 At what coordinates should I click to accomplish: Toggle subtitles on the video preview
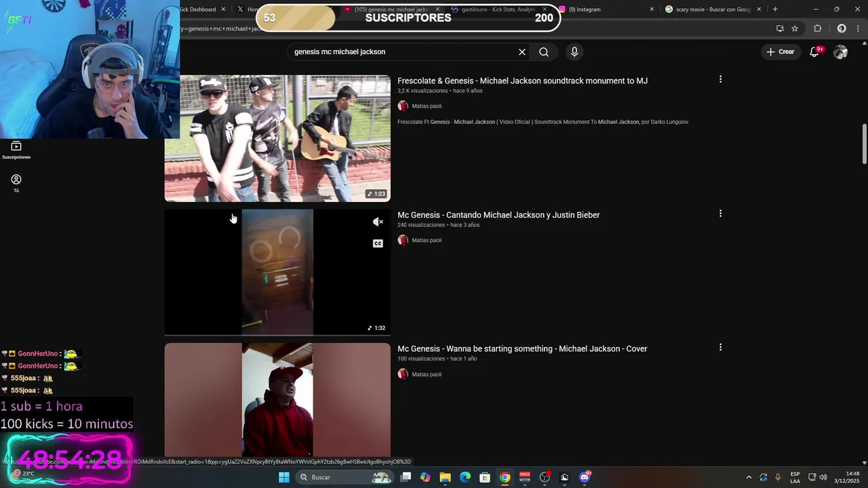tap(378, 243)
